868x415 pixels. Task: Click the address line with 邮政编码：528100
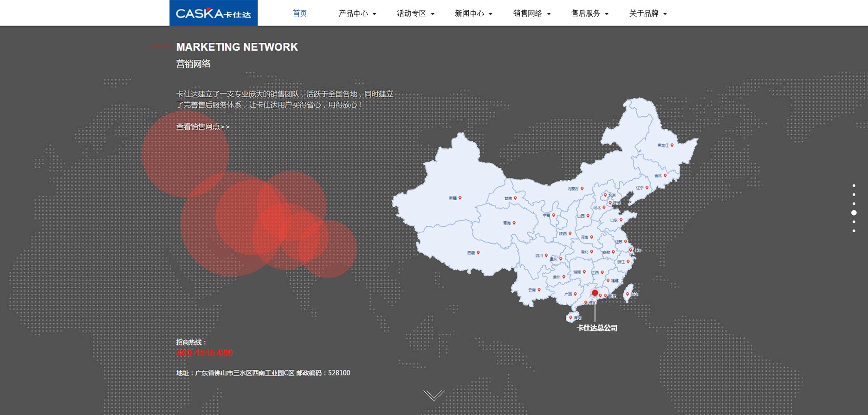click(263, 373)
